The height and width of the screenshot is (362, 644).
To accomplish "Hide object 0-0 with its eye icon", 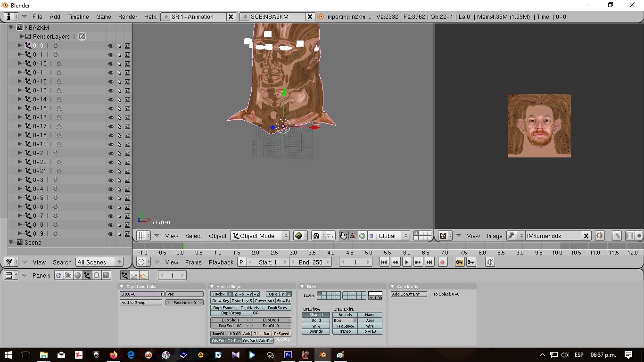I will [111, 46].
